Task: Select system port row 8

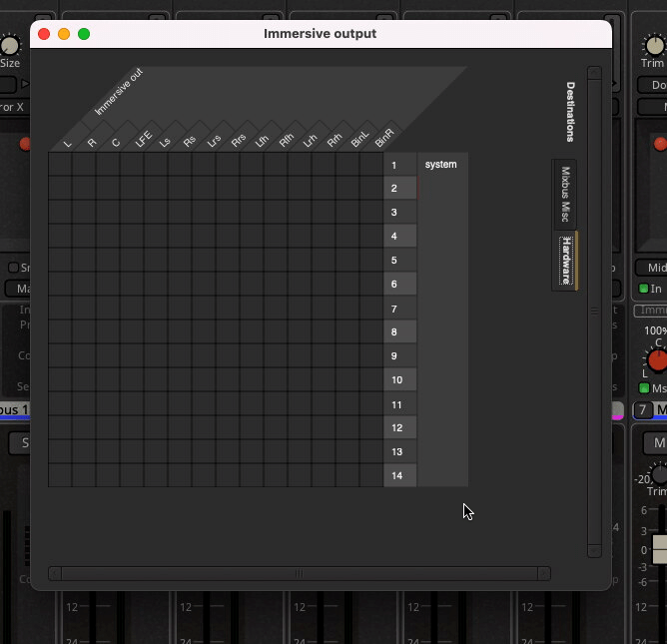Action: point(399,331)
